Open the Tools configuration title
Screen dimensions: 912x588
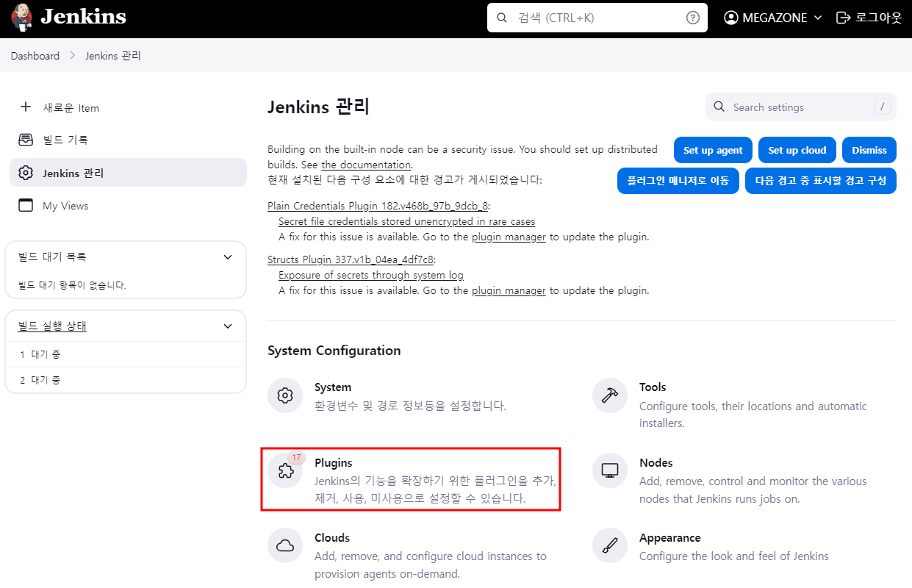point(653,387)
